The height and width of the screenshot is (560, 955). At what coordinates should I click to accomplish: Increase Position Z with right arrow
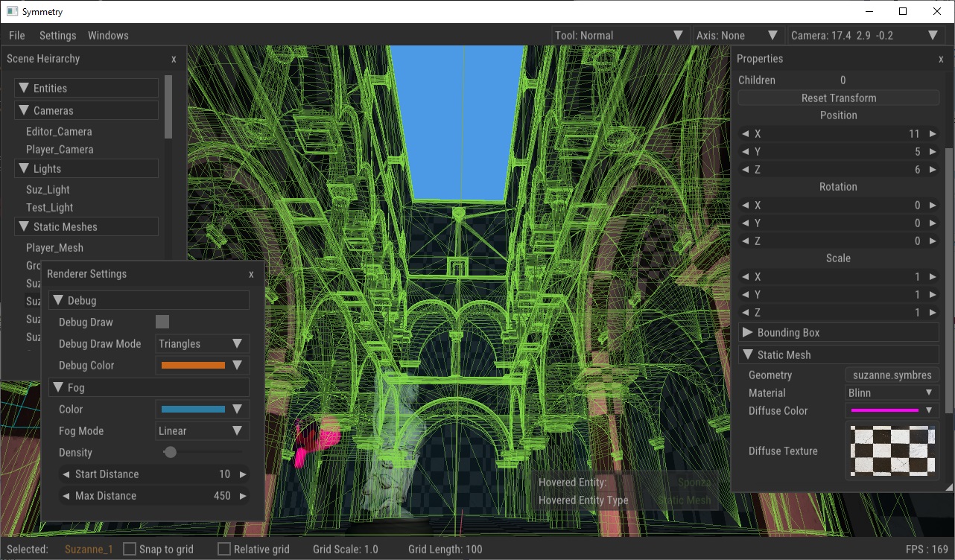[933, 169]
